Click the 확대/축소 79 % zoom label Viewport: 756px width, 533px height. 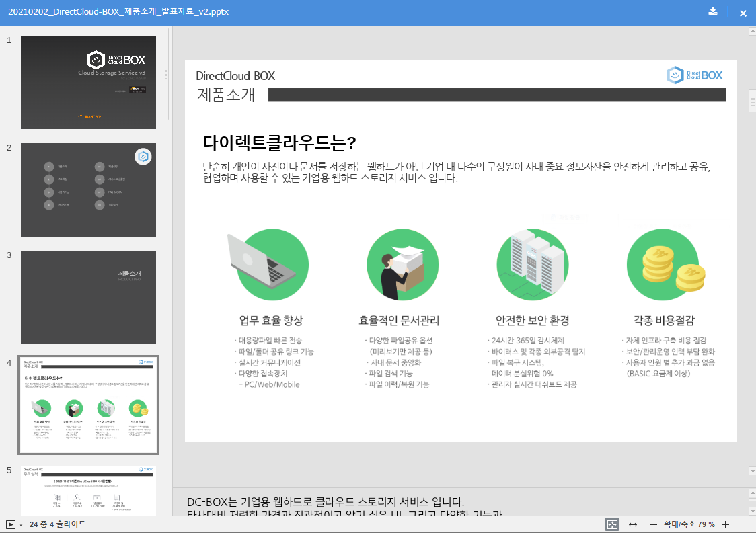click(x=689, y=524)
